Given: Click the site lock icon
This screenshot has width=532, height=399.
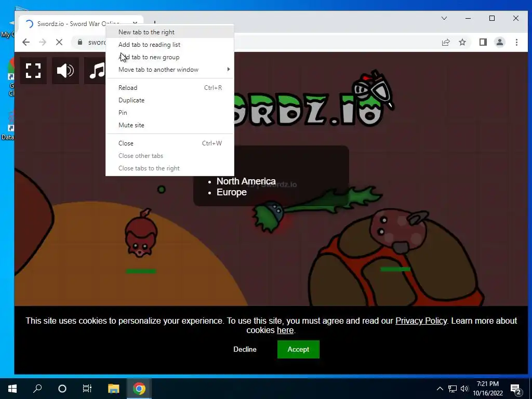Looking at the screenshot, I should click(80, 42).
